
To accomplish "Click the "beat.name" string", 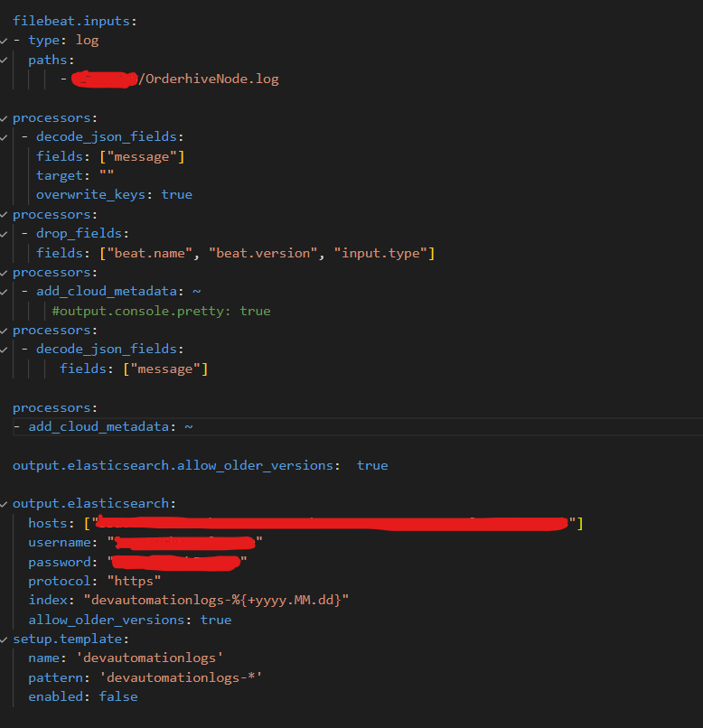I will pyautogui.click(x=149, y=253).
